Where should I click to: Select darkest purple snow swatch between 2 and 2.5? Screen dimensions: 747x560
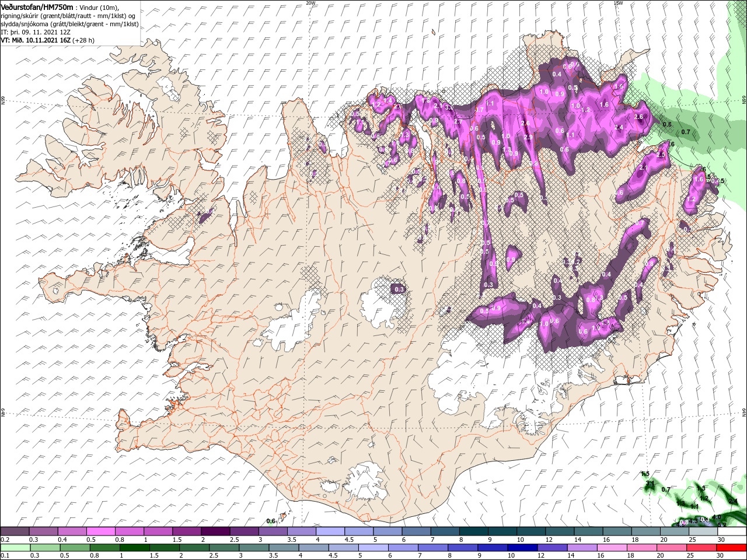pos(215,531)
